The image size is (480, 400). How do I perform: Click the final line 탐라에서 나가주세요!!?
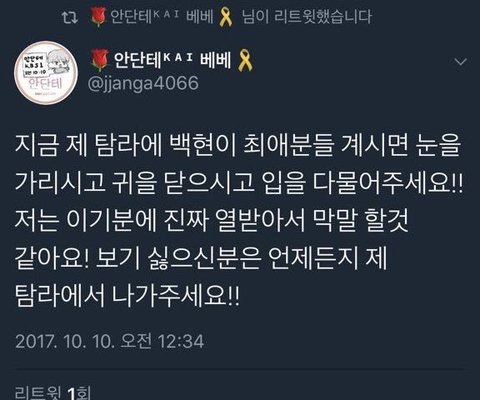127,296
